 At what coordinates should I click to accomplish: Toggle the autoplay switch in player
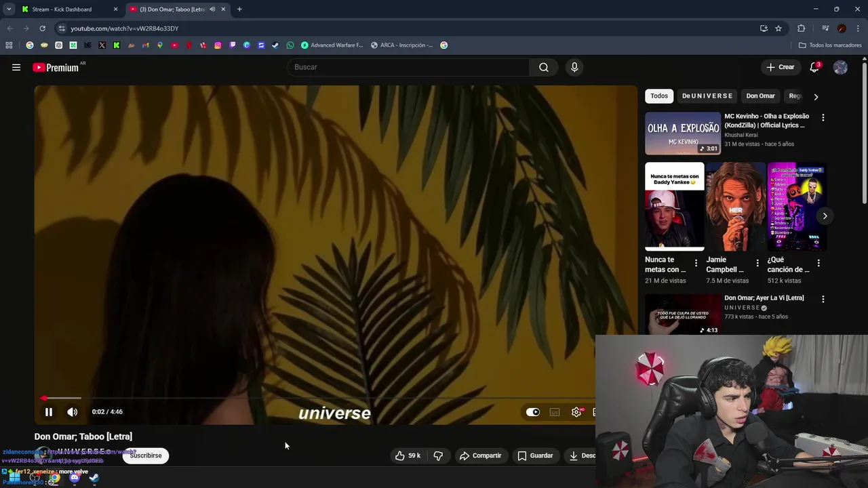point(533,412)
